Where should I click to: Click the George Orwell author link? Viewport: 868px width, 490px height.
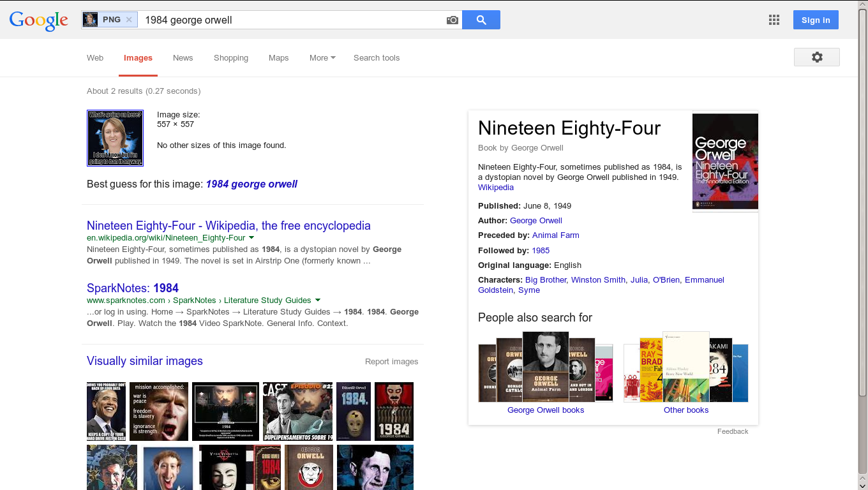(536, 220)
